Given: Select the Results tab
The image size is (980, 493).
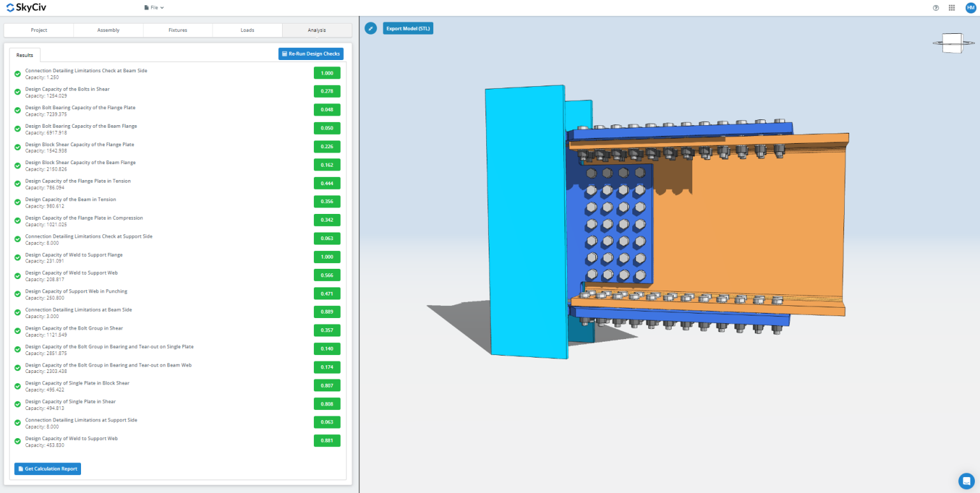Looking at the screenshot, I should click(x=24, y=55).
